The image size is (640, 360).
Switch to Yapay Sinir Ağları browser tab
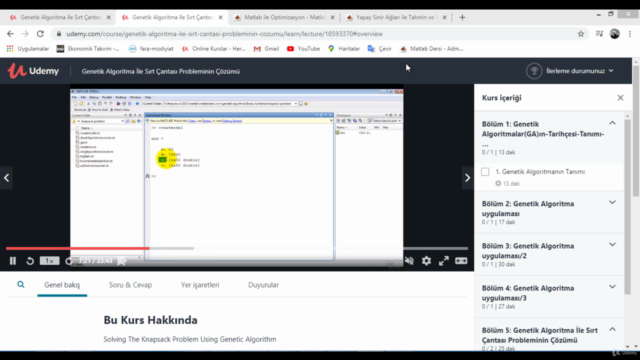click(396, 18)
